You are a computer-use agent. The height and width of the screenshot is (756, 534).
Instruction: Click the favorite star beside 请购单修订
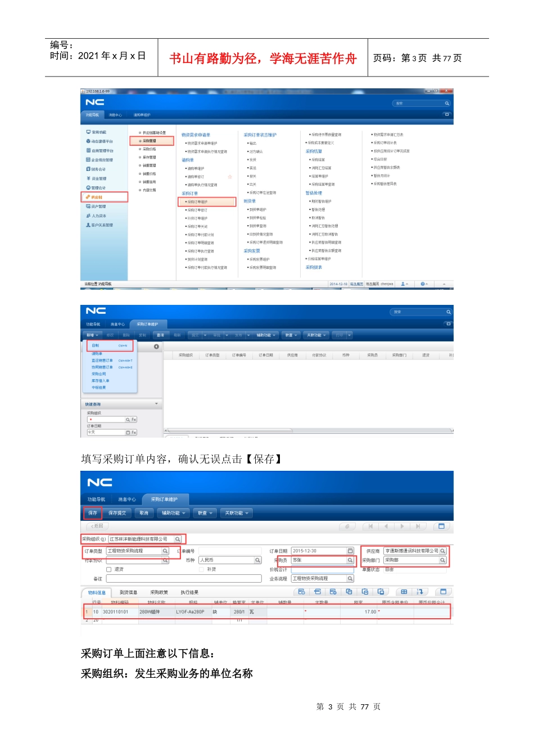tap(229, 177)
